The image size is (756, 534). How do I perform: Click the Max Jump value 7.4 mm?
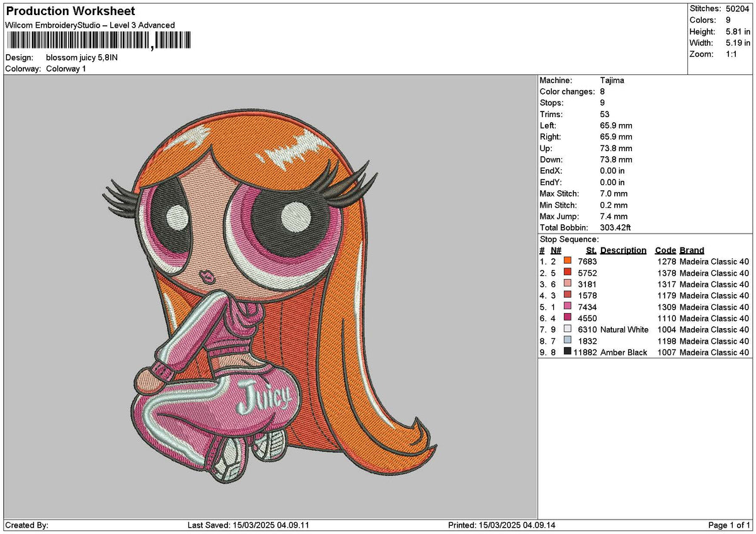[x=614, y=217]
